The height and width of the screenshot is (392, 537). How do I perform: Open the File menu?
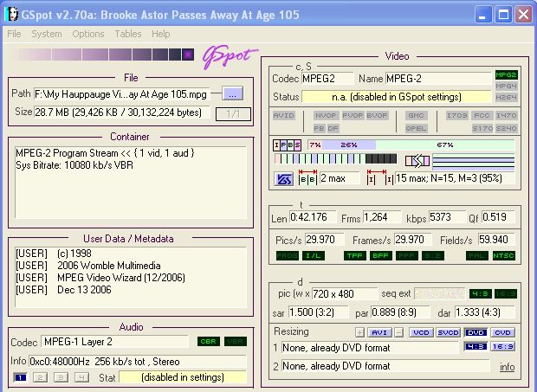(x=14, y=34)
